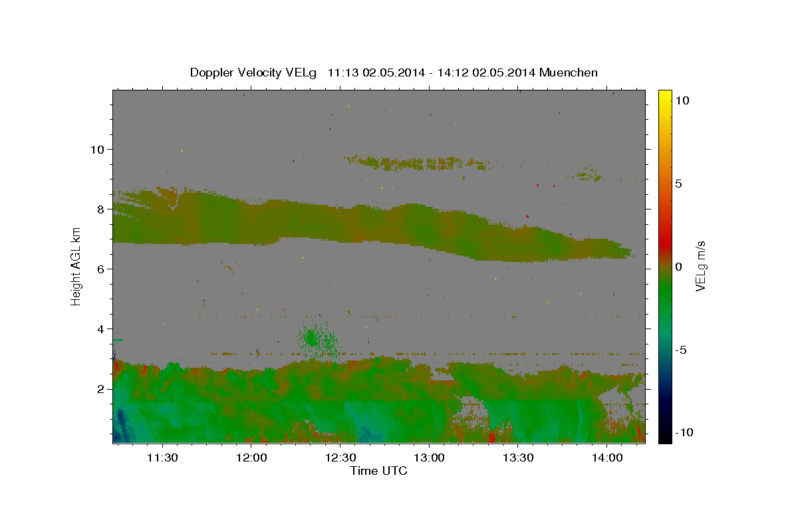This screenshot has width=798, height=532.
Task: Click the '13:00' time tick label
Action: tap(429, 458)
